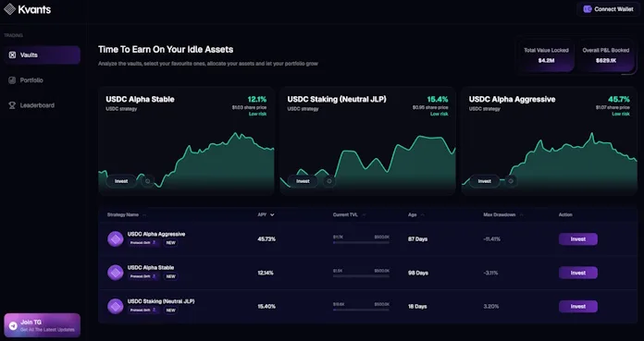
Task: Click the Connect Wallet button
Action: tap(608, 9)
